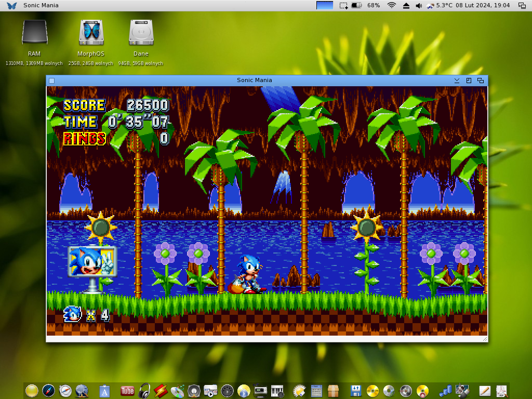532x399 pixels.
Task: Open the radio receiver dock icon
Action: (260, 391)
